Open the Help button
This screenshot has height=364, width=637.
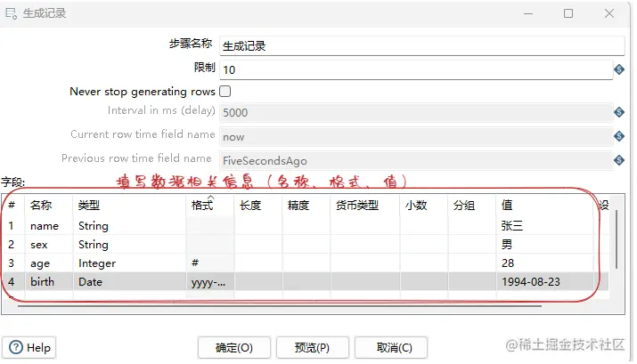pos(29,348)
